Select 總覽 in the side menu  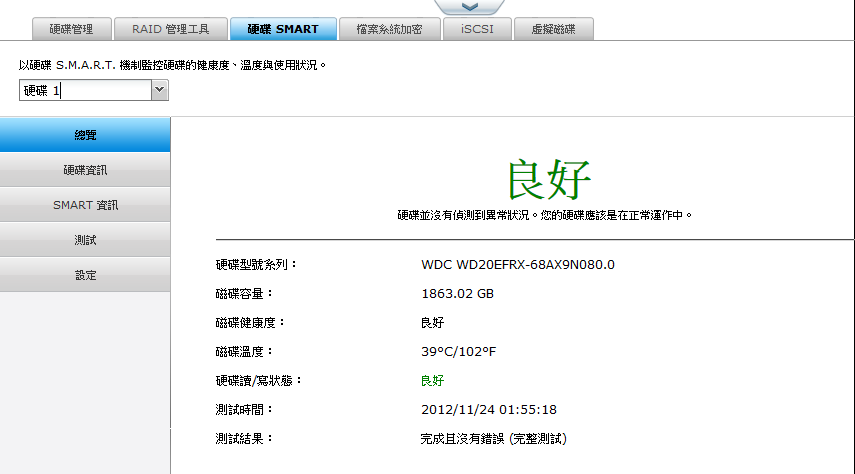tap(85, 135)
